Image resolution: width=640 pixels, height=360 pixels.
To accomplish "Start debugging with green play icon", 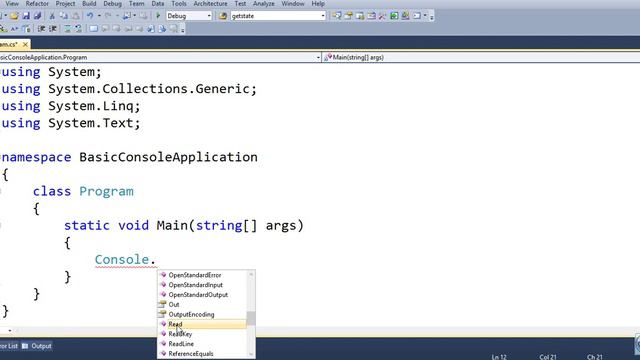I will pos(158,16).
